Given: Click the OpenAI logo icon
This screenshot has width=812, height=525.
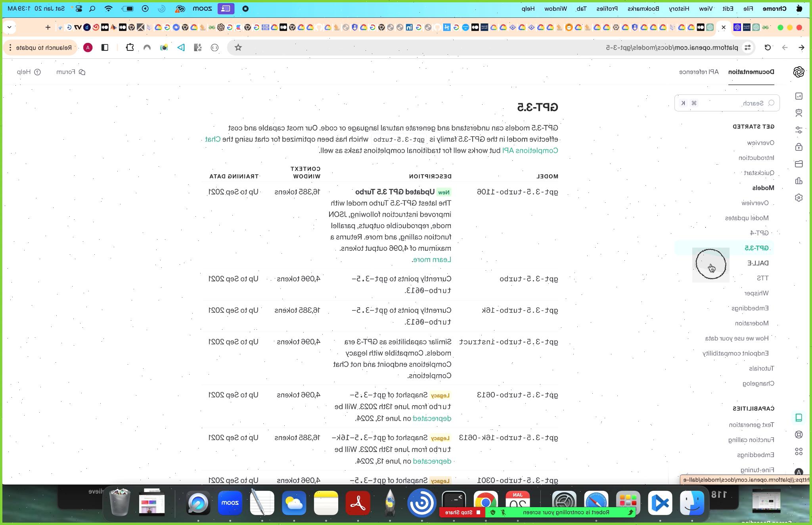Looking at the screenshot, I should (799, 72).
